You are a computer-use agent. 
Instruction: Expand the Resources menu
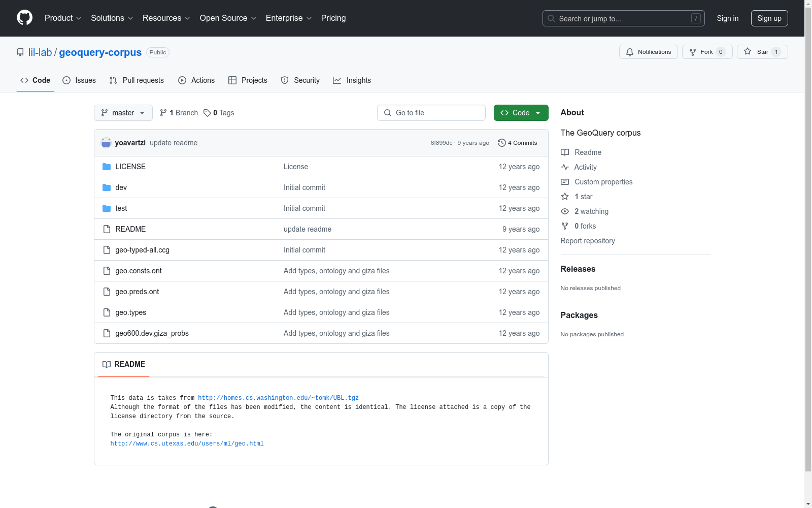pyautogui.click(x=166, y=18)
